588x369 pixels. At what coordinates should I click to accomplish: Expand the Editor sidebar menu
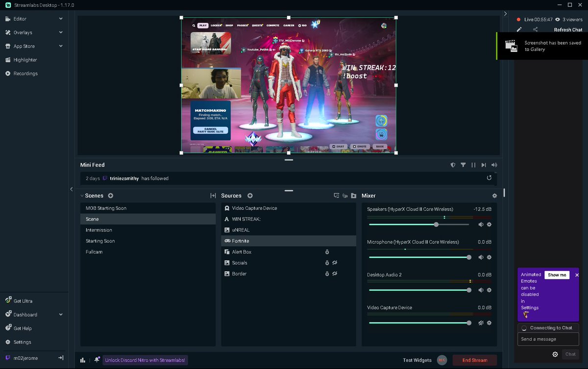pos(61,19)
